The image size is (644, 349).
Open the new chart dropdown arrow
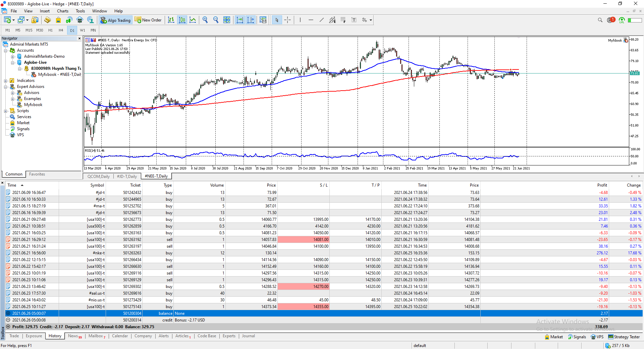point(13,20)
